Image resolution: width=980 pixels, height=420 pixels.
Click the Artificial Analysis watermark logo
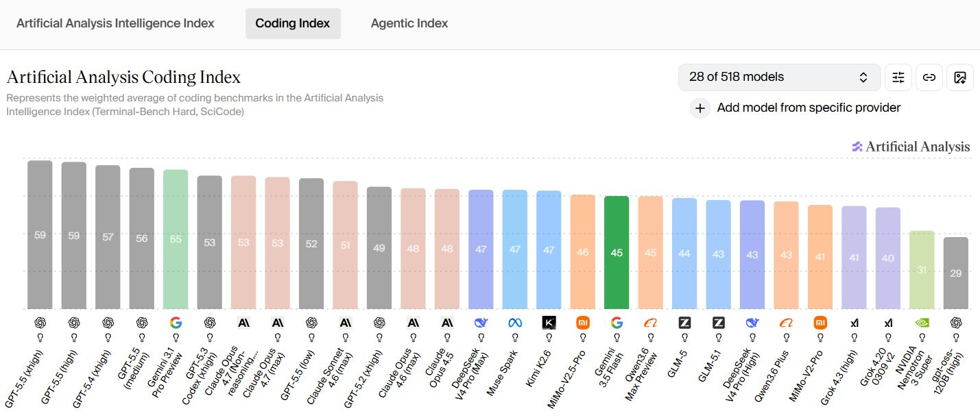point(911,147)
